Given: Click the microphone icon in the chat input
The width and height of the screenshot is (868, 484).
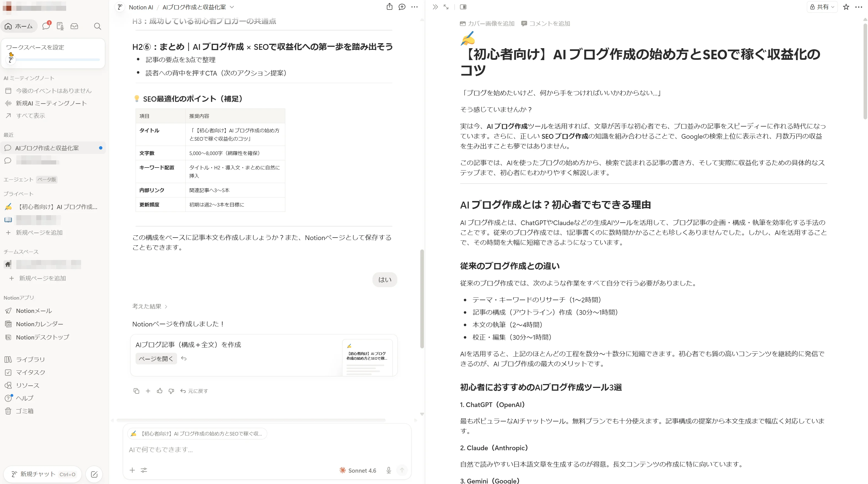Looking at the screenshot, I should pos(388,470).
